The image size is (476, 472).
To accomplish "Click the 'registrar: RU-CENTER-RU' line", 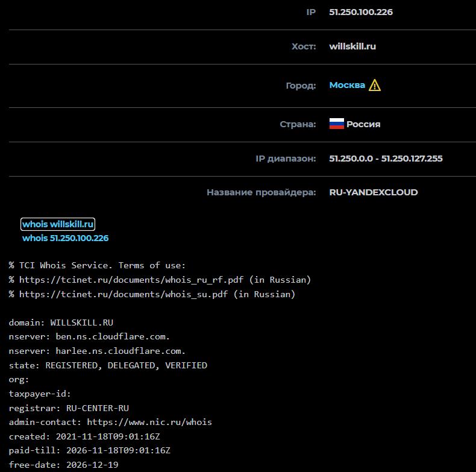I will [69, 408].
